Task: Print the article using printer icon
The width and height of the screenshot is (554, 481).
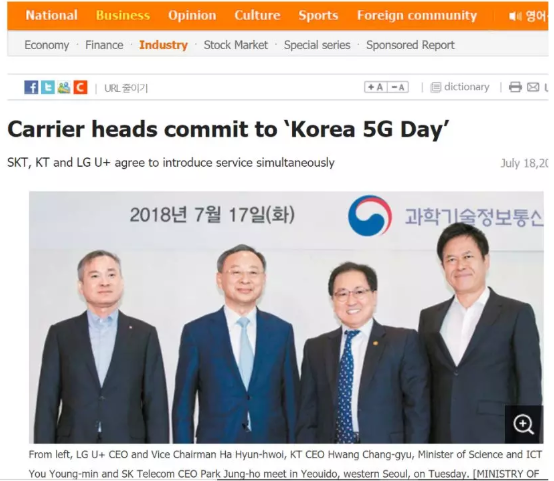Action: pyautogui.click(x=515, y=87)
